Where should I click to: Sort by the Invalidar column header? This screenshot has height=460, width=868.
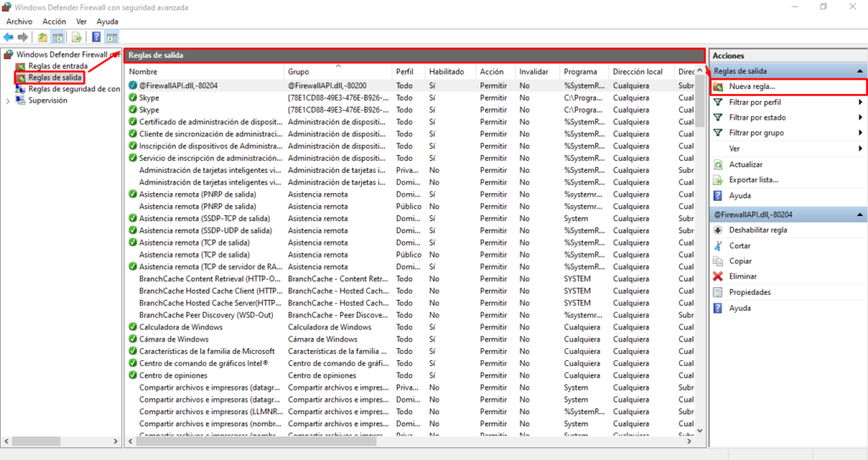tap(537, 72)
